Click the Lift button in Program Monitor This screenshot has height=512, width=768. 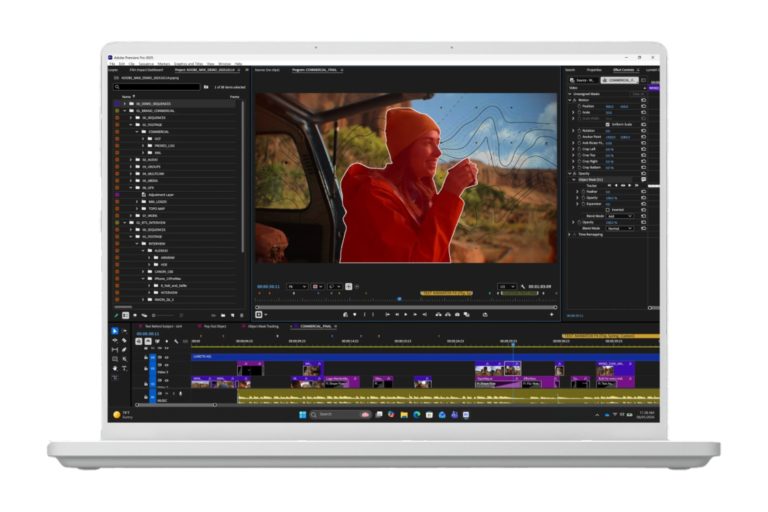click(438, 315)
